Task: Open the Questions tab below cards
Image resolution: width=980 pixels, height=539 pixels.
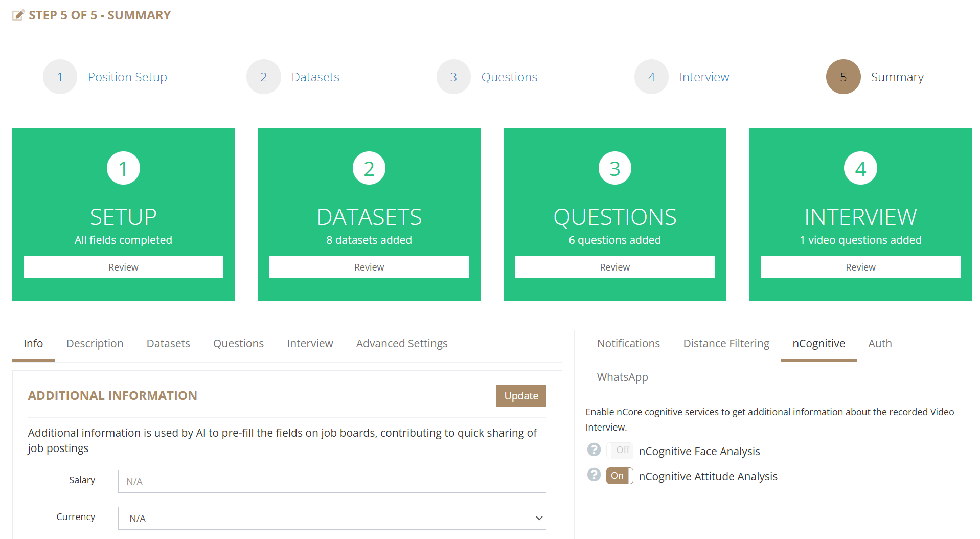Action: coord(238,344)
